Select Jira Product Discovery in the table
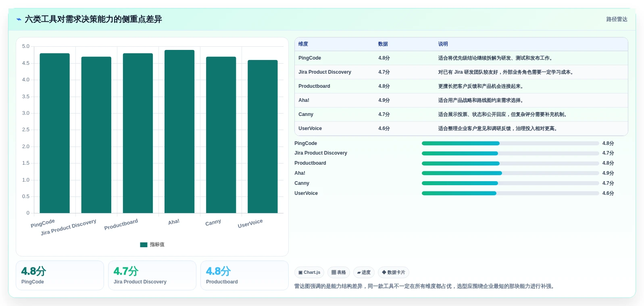This screenshot has width=644, height=306. (325, 72)
